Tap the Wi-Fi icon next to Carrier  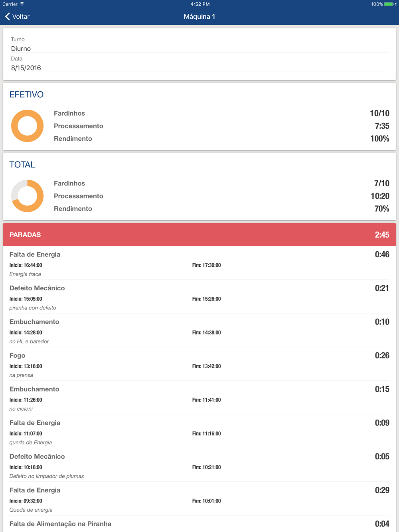[22, 4]
